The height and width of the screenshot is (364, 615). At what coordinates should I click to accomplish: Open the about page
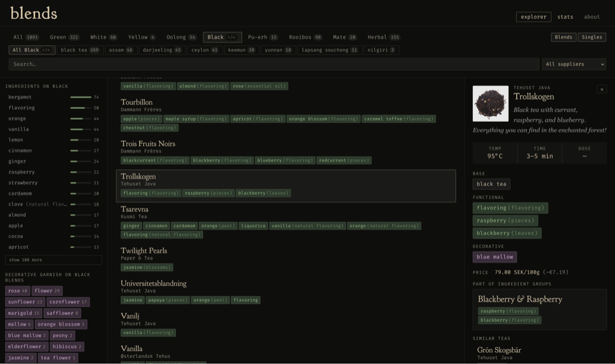coord(592,17)
